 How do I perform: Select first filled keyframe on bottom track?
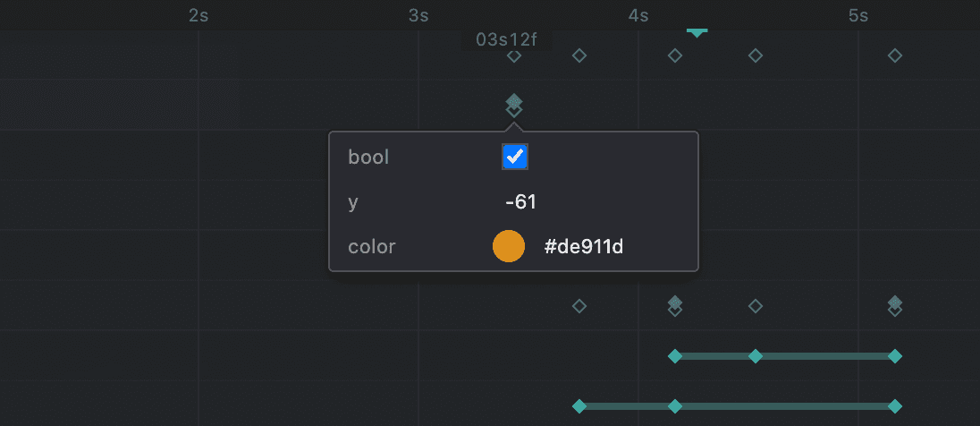click(x=579, y=406)
